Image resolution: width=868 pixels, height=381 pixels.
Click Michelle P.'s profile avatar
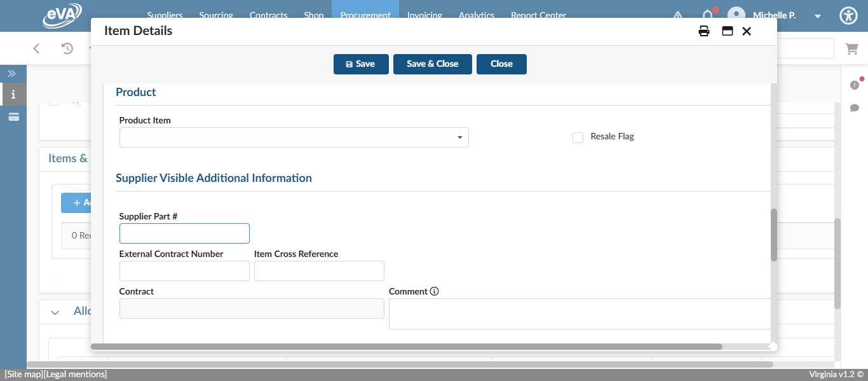pos(736,15)
